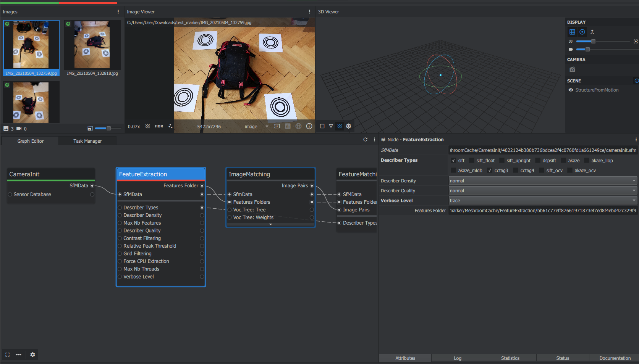Hide StructureFromMotion with the eye icon
Screen dimensions: 639x364
point(571,90)
